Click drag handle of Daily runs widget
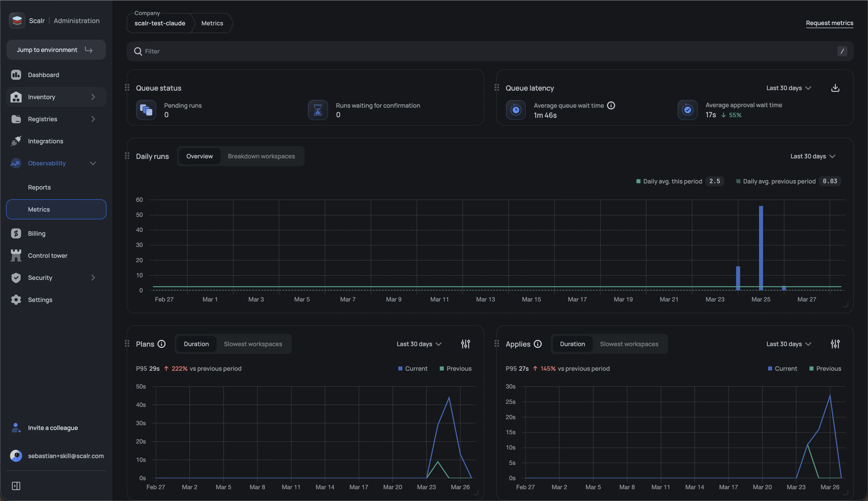868x501 pixels. coord(127,156)
